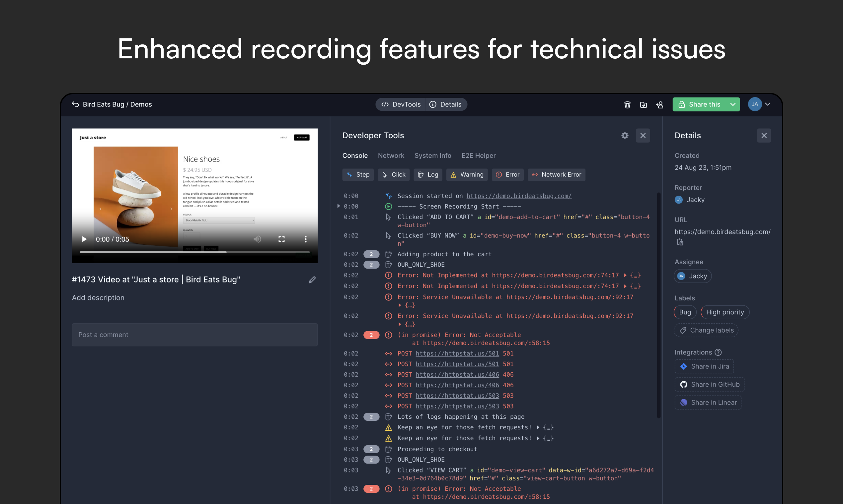Click the Change labels button
The height and width of the screenshot is (504, 843).
(x=706, y=330)
